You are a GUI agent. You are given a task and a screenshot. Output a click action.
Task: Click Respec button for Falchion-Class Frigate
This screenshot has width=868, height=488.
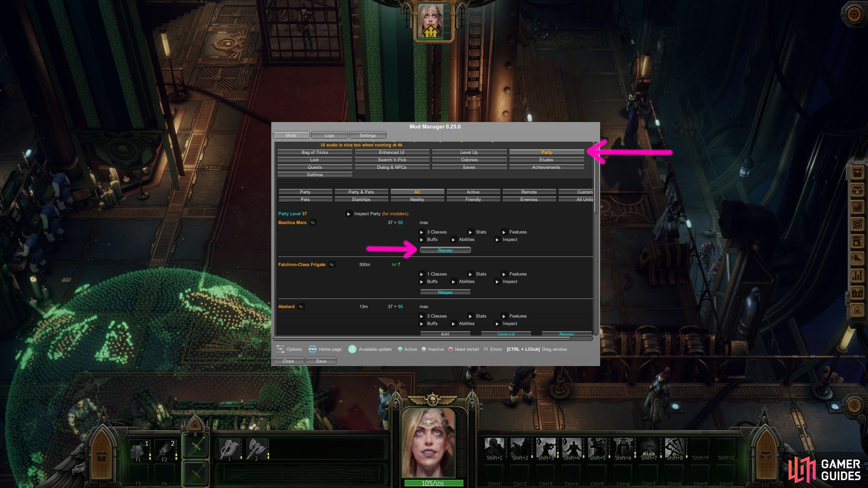446,292
